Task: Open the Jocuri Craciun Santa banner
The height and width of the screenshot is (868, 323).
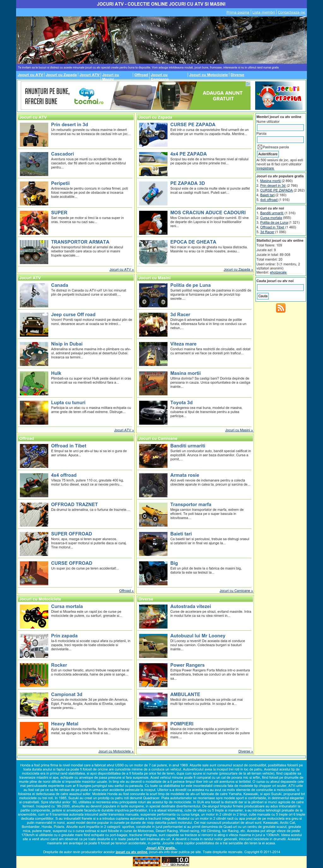Action: click(x=279, y=96)
